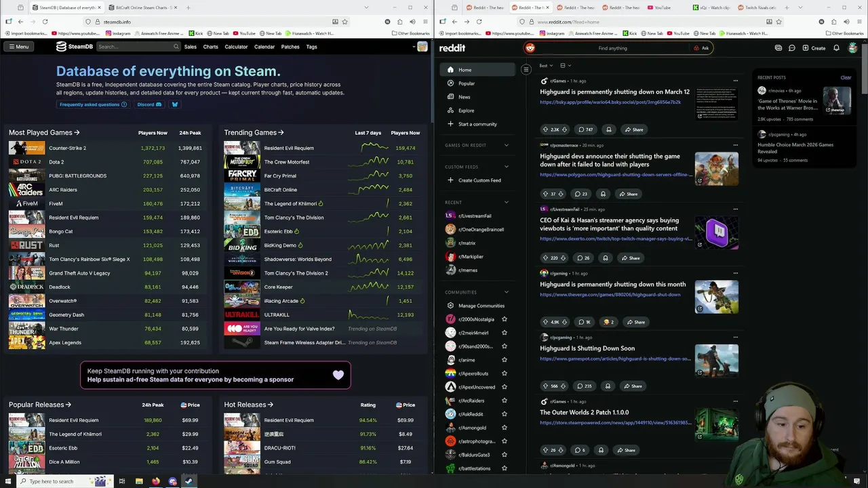The width and height of the screenshot is (868, 488).
Task: Open Firefox from the Windows taskbar
Action: pos(156,481)
